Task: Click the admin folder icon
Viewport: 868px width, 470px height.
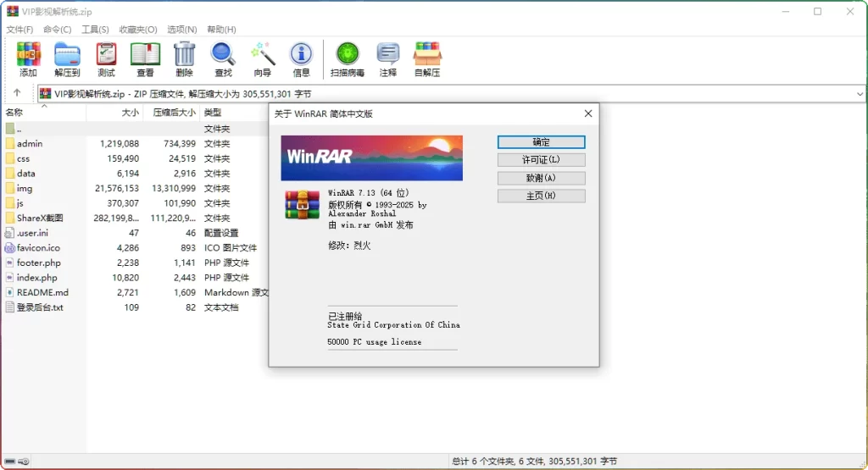Action: [10, 144]
